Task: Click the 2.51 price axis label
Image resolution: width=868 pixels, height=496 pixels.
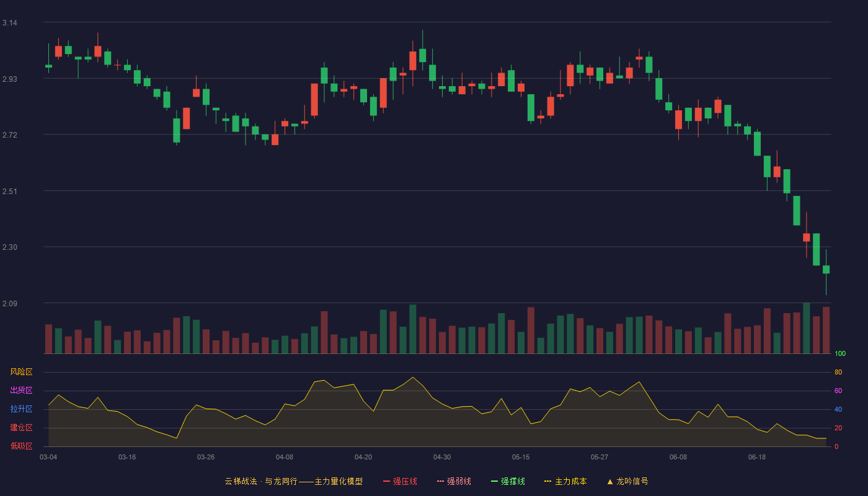Action: (10, 192)
